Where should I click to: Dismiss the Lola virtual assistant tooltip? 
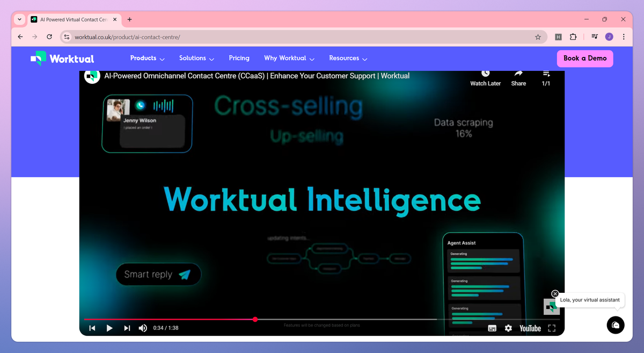coord(555,294)
